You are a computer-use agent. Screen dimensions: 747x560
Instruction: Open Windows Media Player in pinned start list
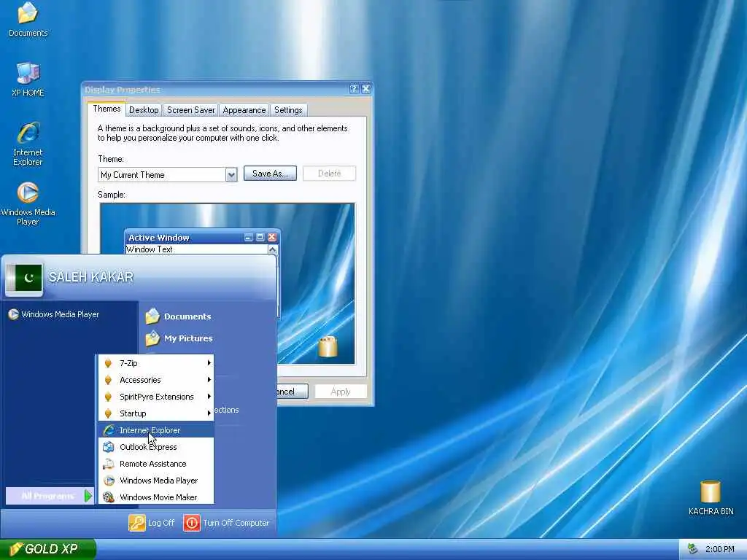[x=54, y=314]
